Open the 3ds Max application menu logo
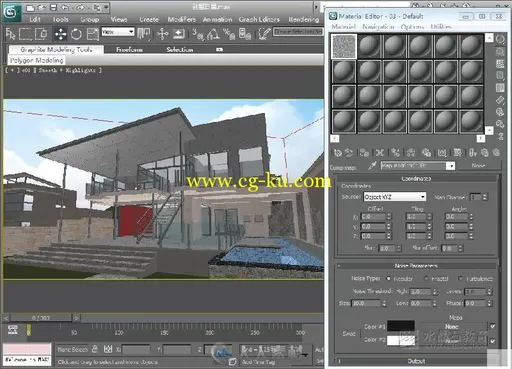Screen dimensions: 512x369 [11, 11]
